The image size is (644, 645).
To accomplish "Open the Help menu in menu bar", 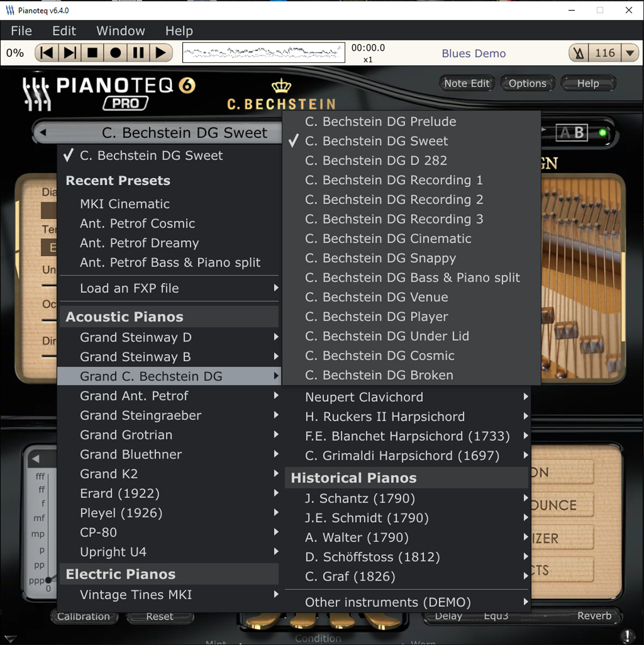I will click(x=179, y=31).
